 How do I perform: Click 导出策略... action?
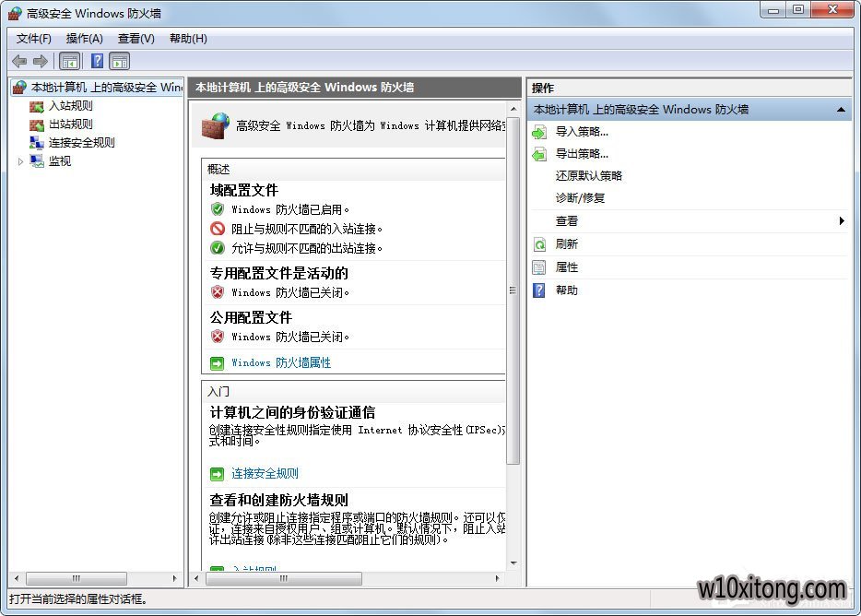pos(582,154)
